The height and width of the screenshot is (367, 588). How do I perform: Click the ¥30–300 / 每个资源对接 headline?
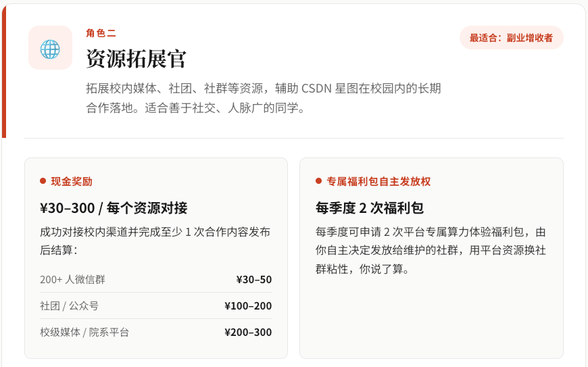[x=114, y=207]
